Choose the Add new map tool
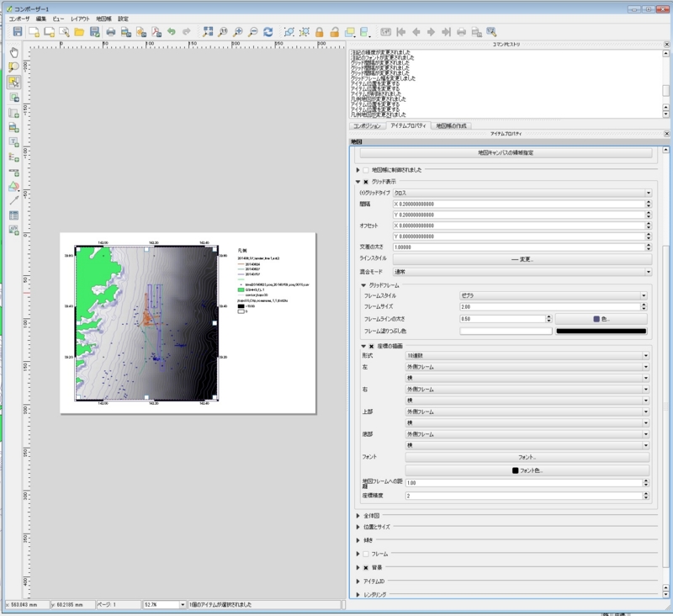 (x=13, y=113)
